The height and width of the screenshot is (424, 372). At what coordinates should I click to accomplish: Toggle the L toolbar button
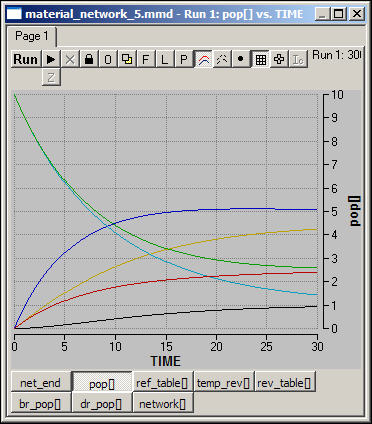165,59
